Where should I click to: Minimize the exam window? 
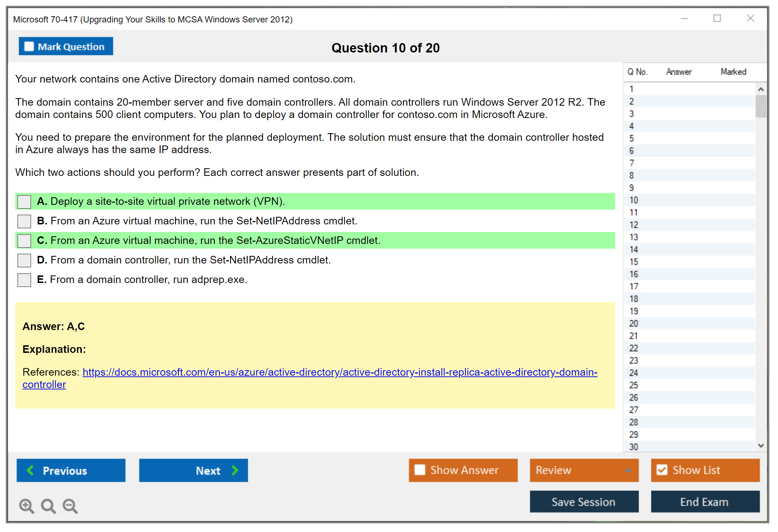tap(684, 18)
